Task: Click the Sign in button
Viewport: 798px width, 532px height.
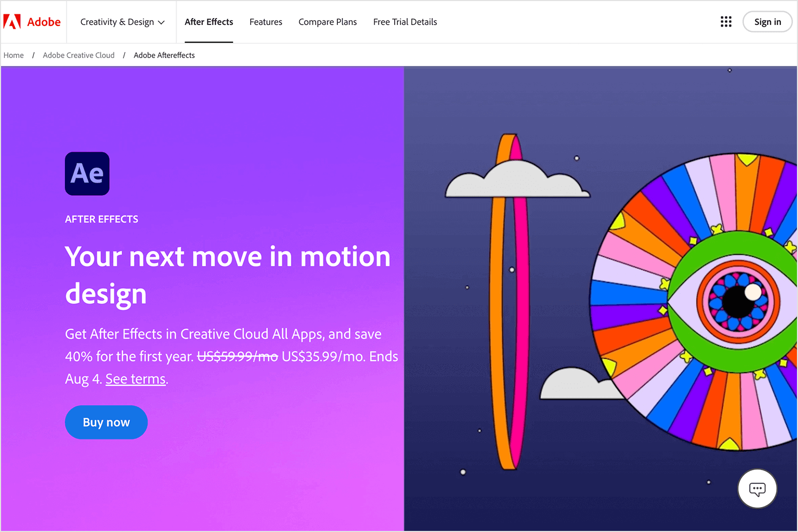Action: (x=768, y=22)
